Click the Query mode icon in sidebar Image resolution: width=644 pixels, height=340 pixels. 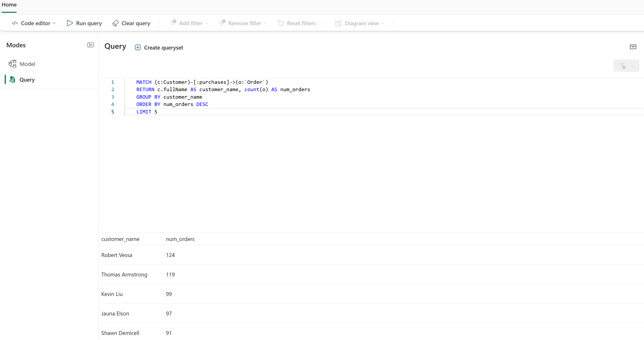point(12,80)
